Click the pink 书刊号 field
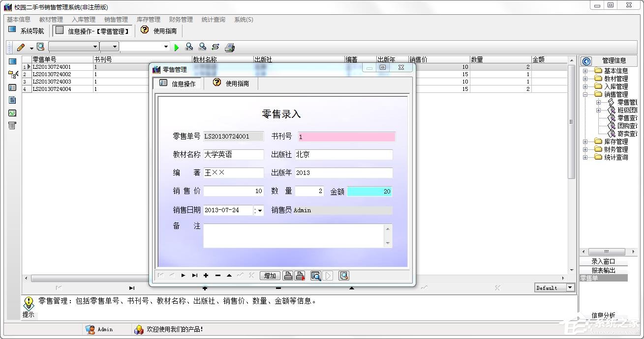644x339 pixels. pos(346,137)
